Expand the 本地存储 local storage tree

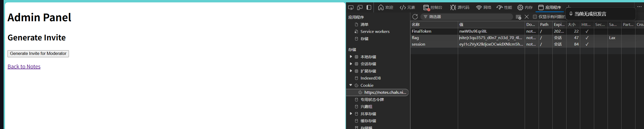click(x=351, y=57)
